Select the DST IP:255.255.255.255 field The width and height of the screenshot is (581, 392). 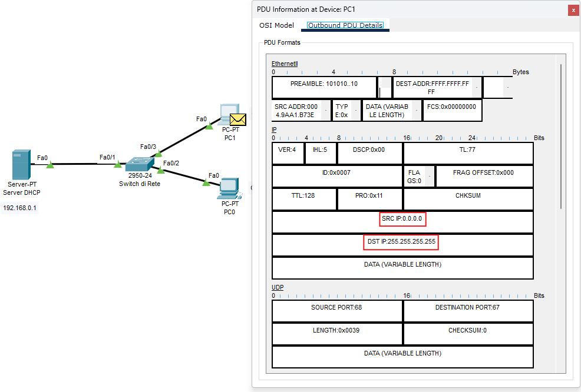tap(401, 241)
